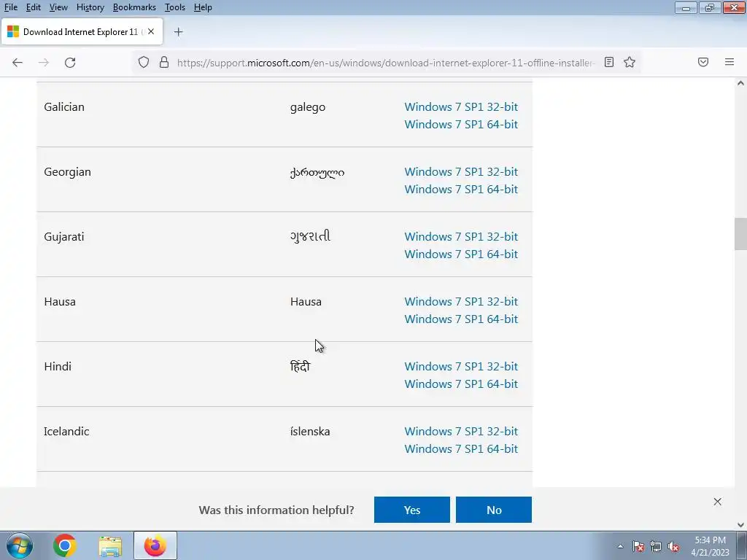Screen dimensions: 747x560
Task: Click the scrollbar up arrow
Action: point(740,83)
